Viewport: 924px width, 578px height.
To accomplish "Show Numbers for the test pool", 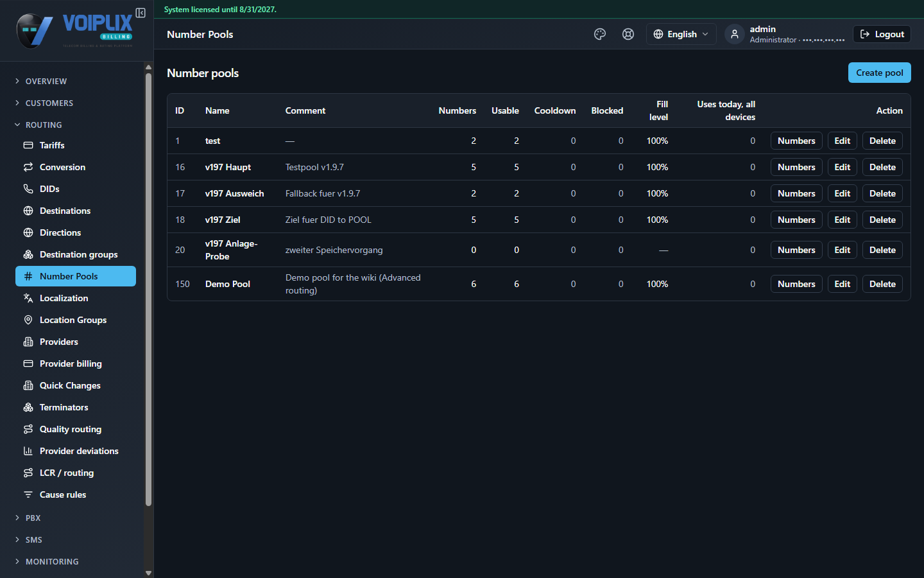I will 796,141.
